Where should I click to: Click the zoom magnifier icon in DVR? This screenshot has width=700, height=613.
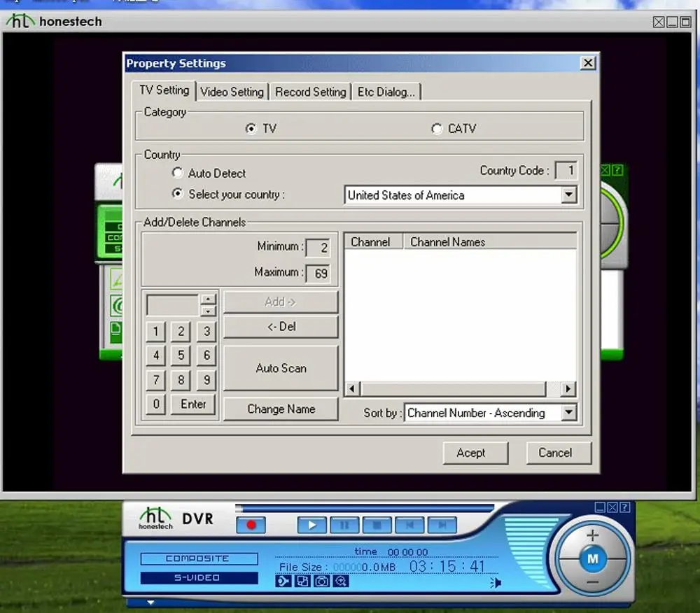[x=341, y=581]
